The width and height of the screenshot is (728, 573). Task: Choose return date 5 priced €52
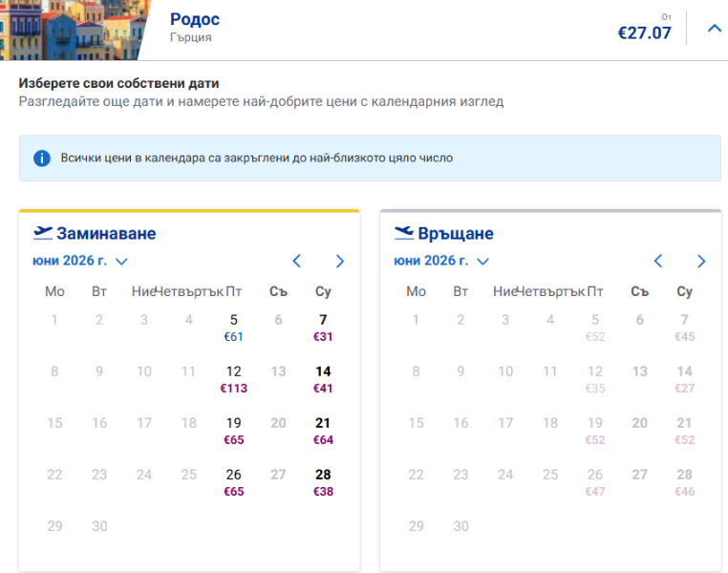tap(595, 328)
